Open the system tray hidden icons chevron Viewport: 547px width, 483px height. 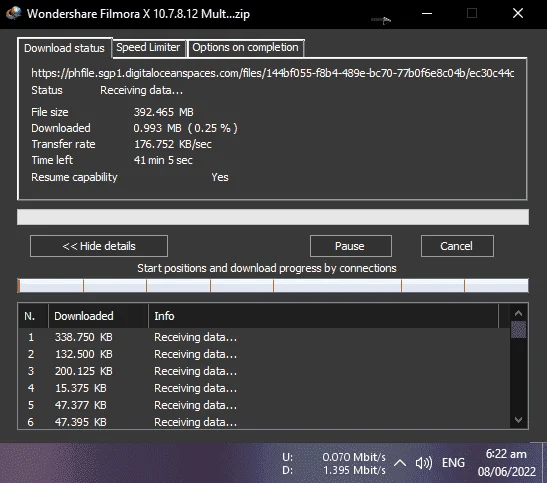pos(400,463)
